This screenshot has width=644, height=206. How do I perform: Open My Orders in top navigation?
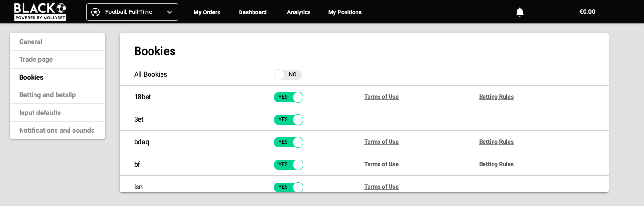[207, 12]
